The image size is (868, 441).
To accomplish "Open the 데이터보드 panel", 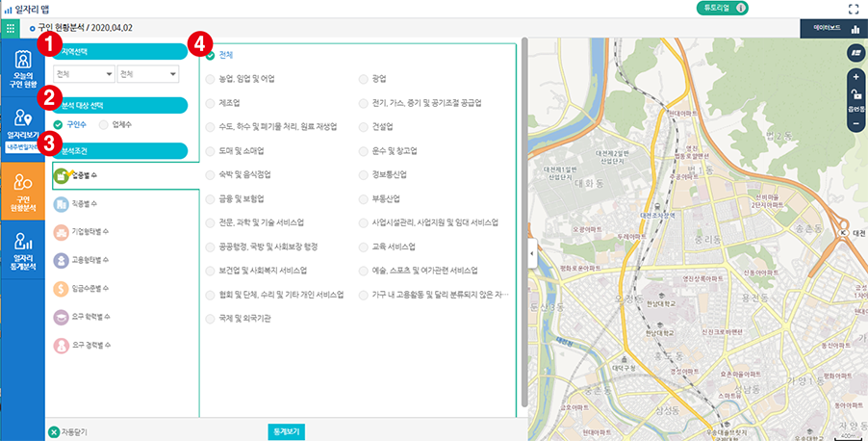I will pyautogui.click(x=833, y=28).
